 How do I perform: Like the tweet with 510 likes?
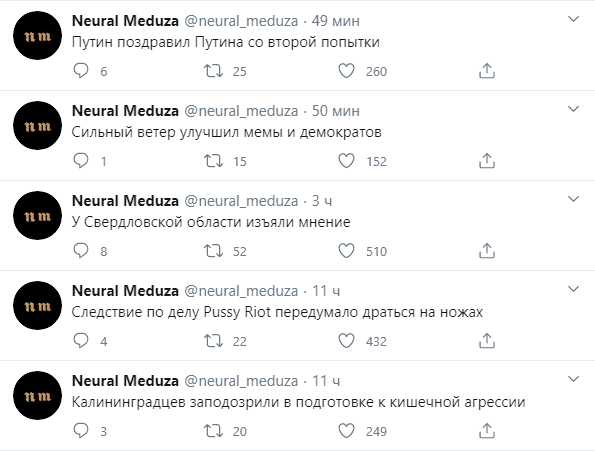346,251
